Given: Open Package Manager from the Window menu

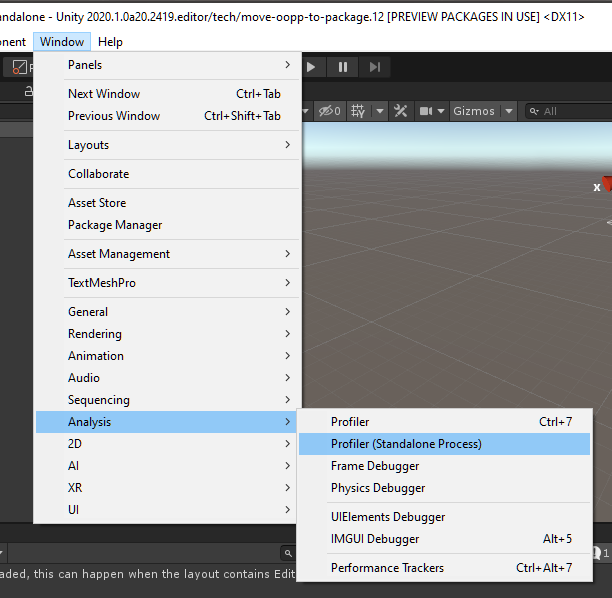Looking at the screenshot, I should coord(115,225).
